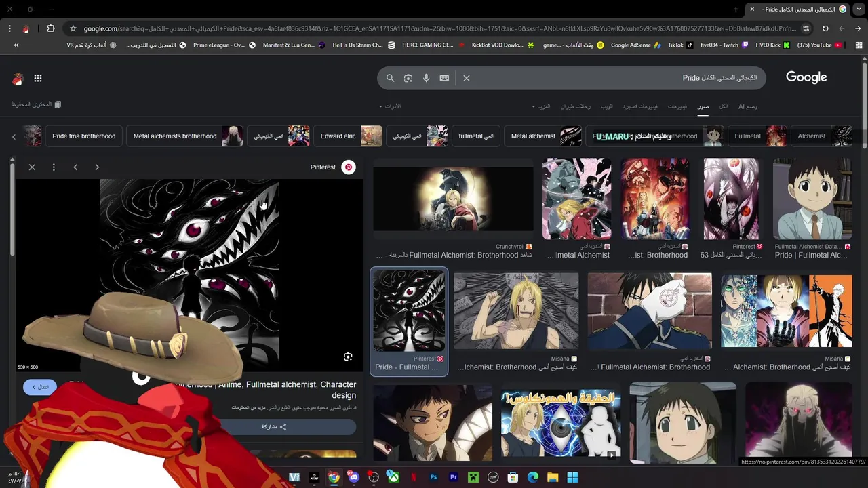
Task: Expand the المزيد (More) search dropdown
Action: pyautogui.click(x=542, y=106)
